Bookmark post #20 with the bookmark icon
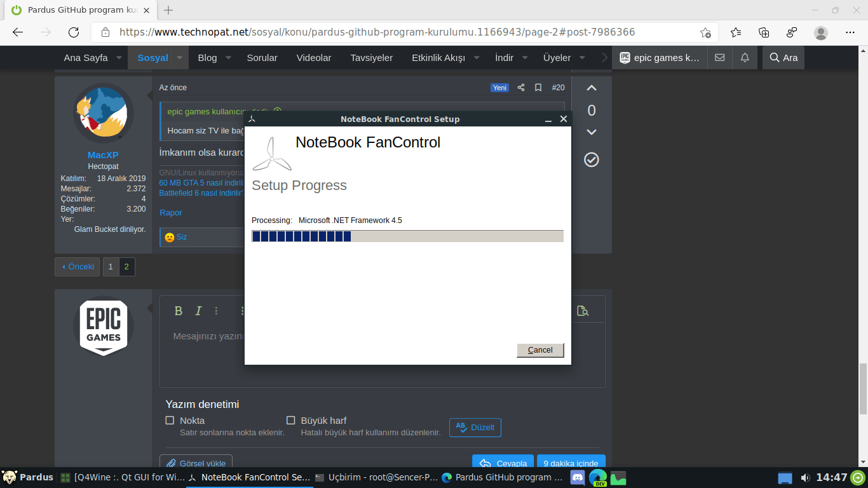The width and height of the screenshot is (868, 488). [538, 88]
